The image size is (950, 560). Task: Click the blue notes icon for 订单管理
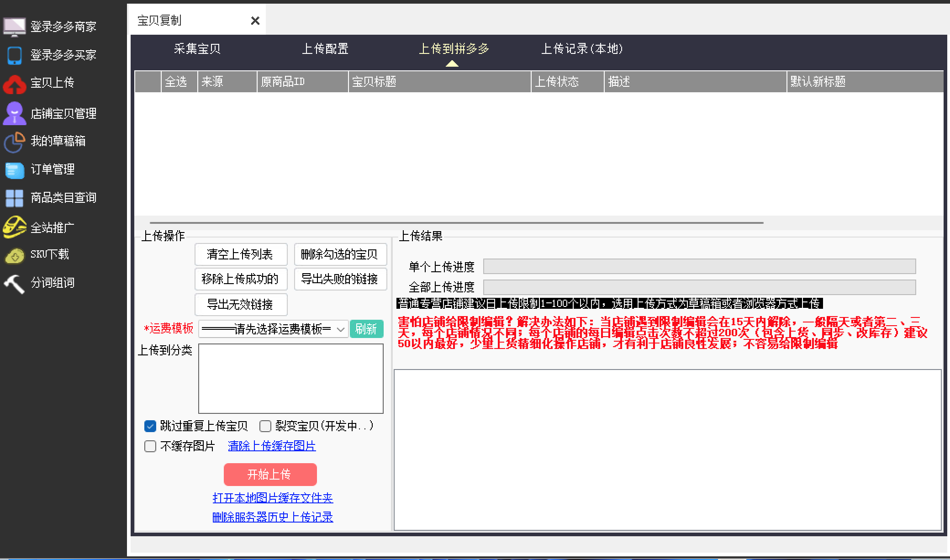[x=15, y=170]
